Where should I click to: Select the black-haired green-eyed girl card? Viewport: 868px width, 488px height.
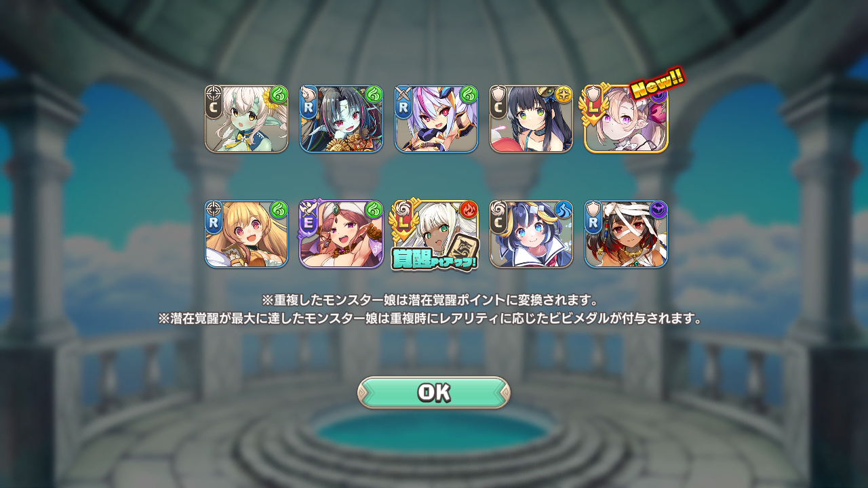532,119
